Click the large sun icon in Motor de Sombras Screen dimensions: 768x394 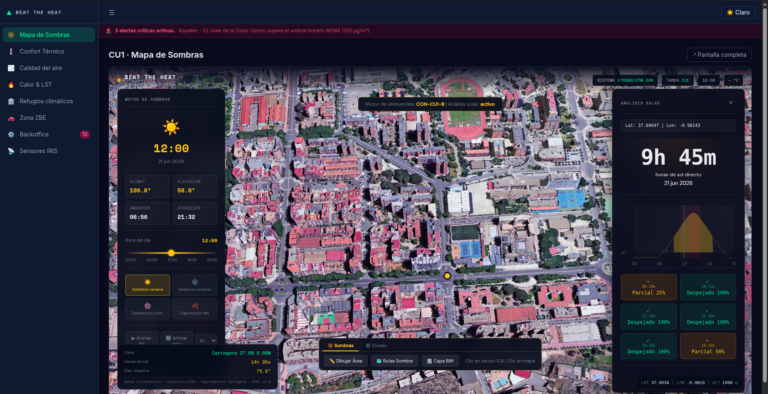tap(171, 127)
